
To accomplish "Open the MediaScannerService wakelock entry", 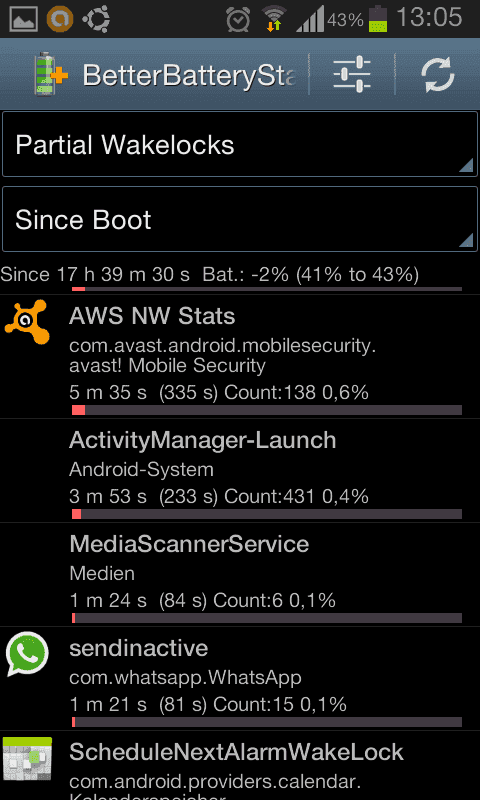I will pyautogui.click(x=240, y=575).
